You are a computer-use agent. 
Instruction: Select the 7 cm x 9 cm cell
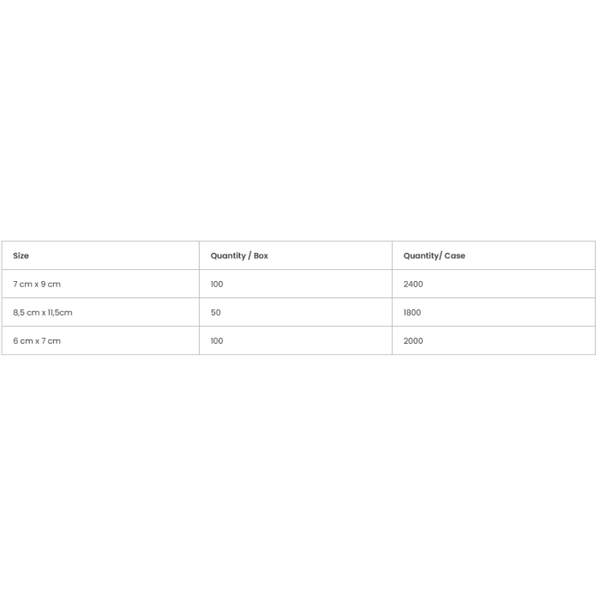(100, 284)
